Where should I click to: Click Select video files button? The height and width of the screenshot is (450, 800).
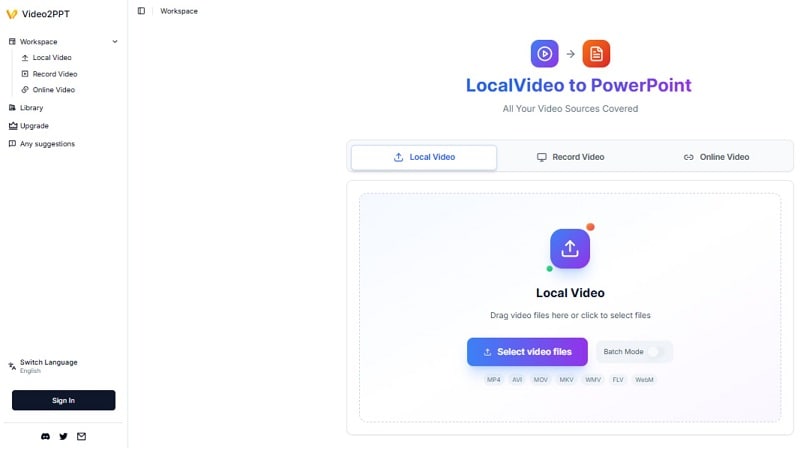pyautogui.click(x=527, y=352)
